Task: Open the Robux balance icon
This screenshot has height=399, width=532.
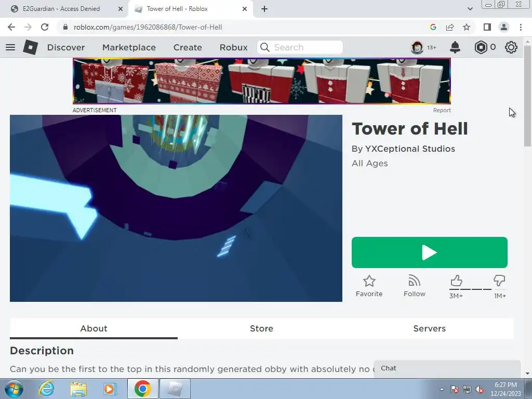Action: (x=481, y=47)
